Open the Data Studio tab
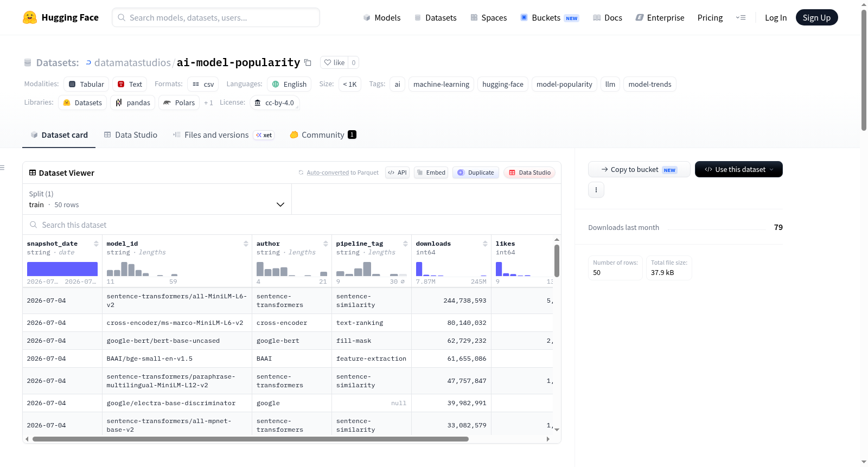Screen dimensions: 868x467 [x=130, y=135]
